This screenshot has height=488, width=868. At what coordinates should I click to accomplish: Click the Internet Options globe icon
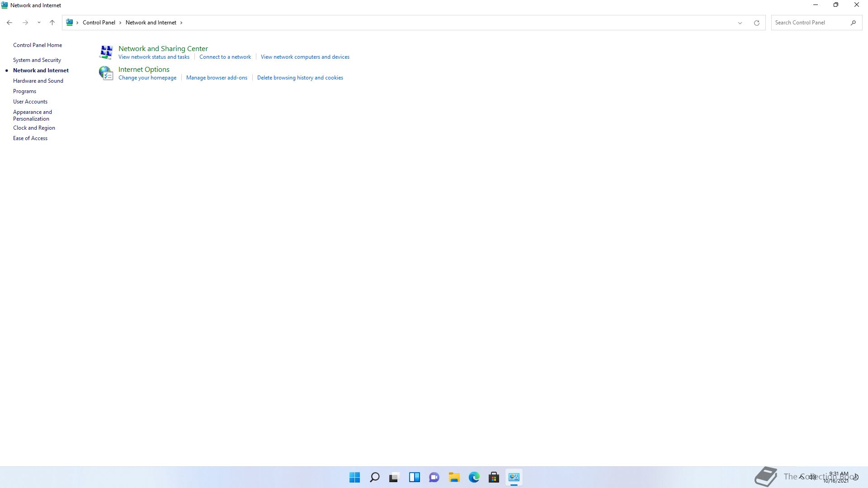[106, 73]
